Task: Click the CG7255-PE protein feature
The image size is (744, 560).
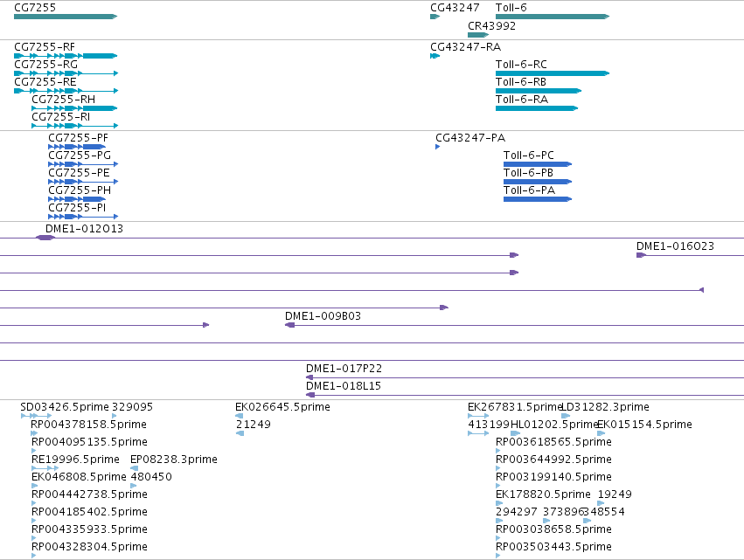Action: 83,182
